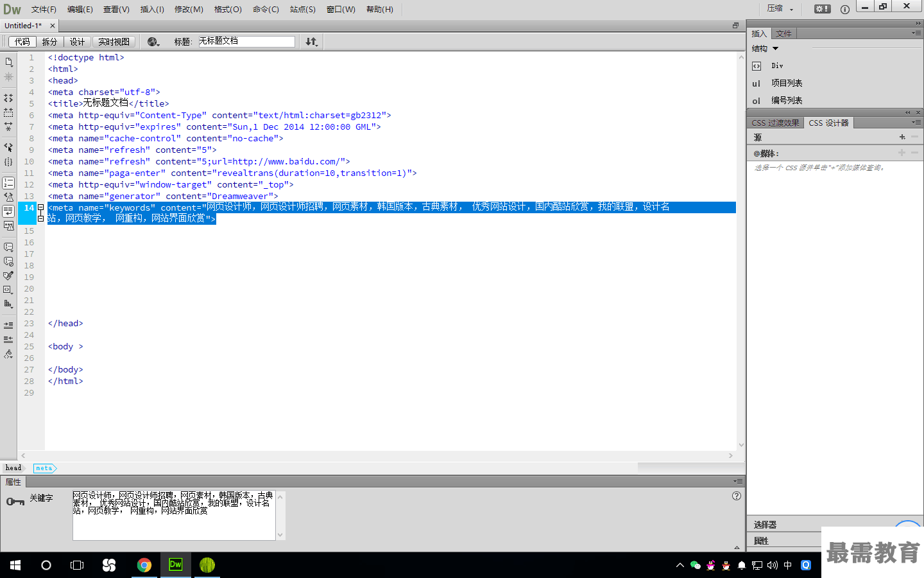
Task: Open 结构 category dropdown in insert panel
Action: point(765,49)
